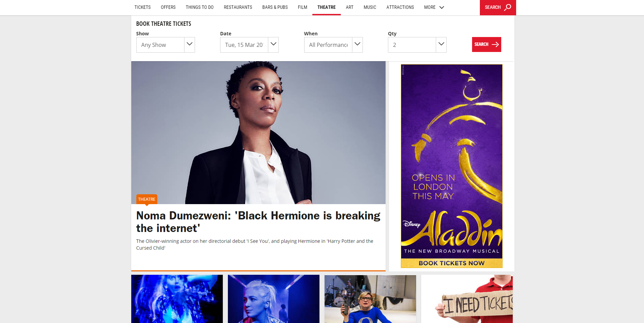Expand the More menu chevron

click(442, 7)
